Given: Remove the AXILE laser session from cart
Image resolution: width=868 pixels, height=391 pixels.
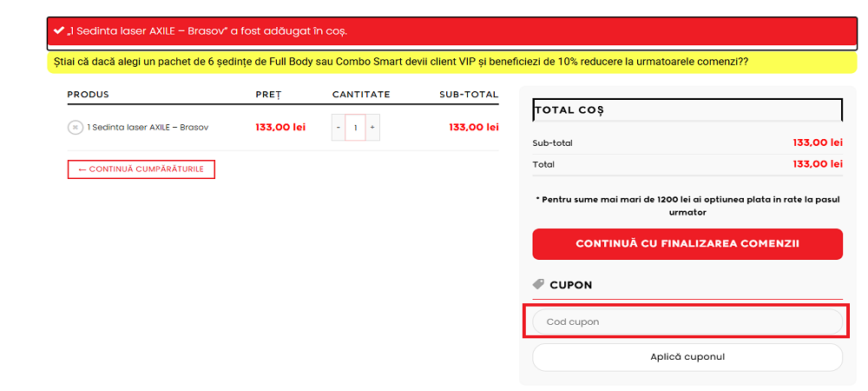Looking at the screenshot, I should [76, 128].
